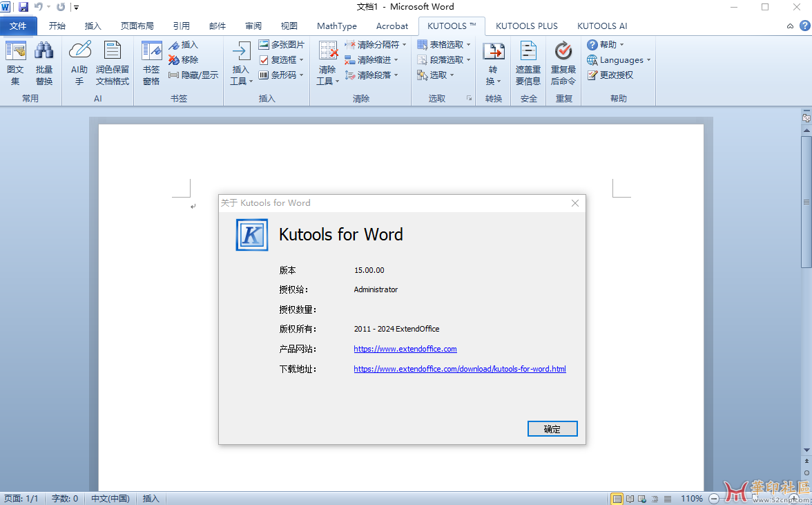Redo action in Quick Access toolbar

coord(61,7)
